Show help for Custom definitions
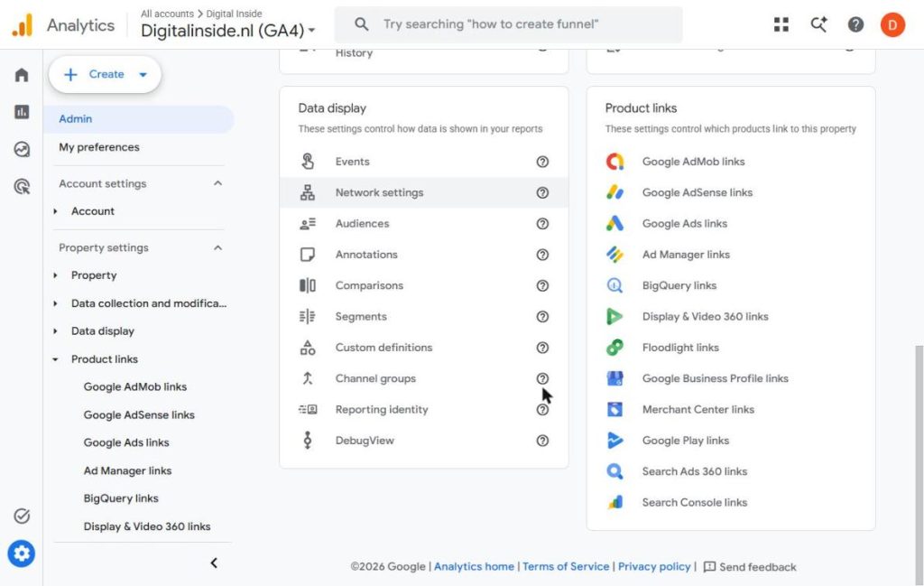The height and width of the screenshot is (586, 924). click(542, 348)
